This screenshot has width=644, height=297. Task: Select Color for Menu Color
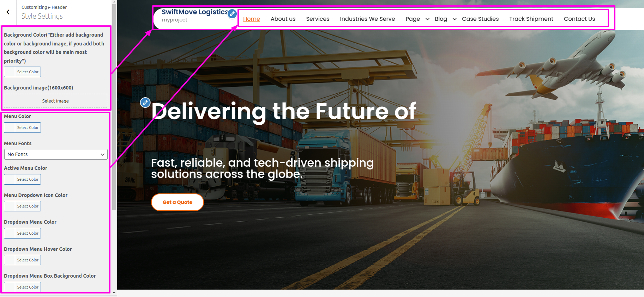(x=22, y=128)
